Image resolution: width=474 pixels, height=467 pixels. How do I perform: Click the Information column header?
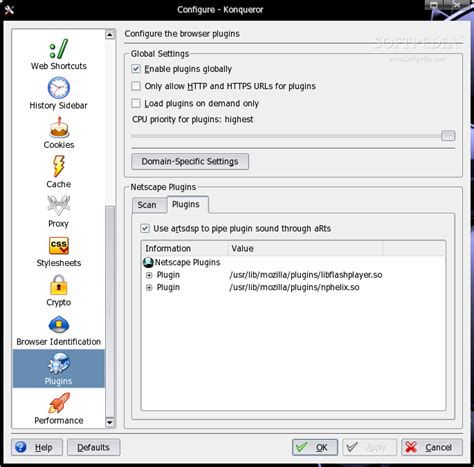coord(185,249)
